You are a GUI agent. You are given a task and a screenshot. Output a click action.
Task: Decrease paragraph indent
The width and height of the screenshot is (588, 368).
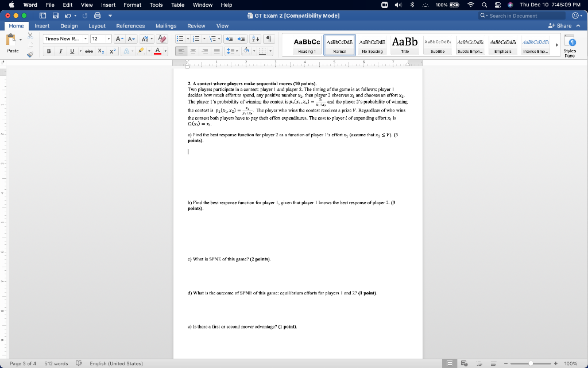(229, 39)
